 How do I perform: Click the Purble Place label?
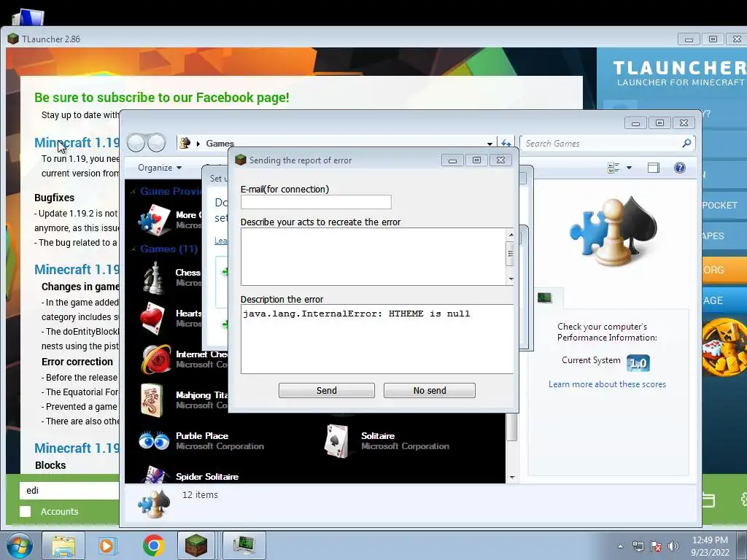click(x=202, y=436)
